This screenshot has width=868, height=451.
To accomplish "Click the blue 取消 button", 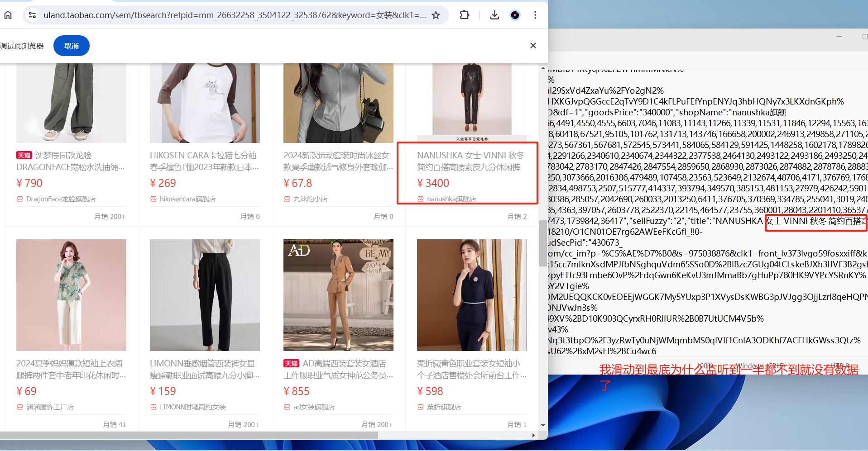I will (x=72, y=46).
